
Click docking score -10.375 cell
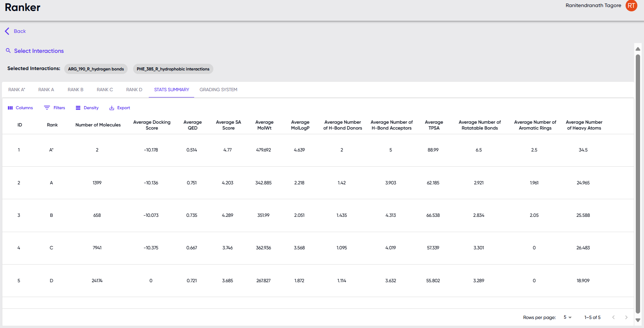pos(151,248)
